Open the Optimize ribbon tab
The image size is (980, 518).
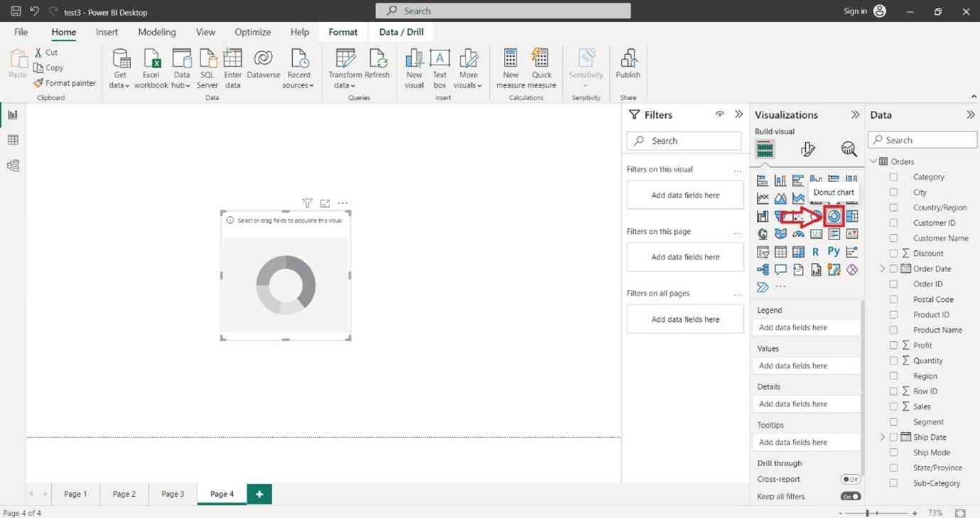click(x=253, y=32)
